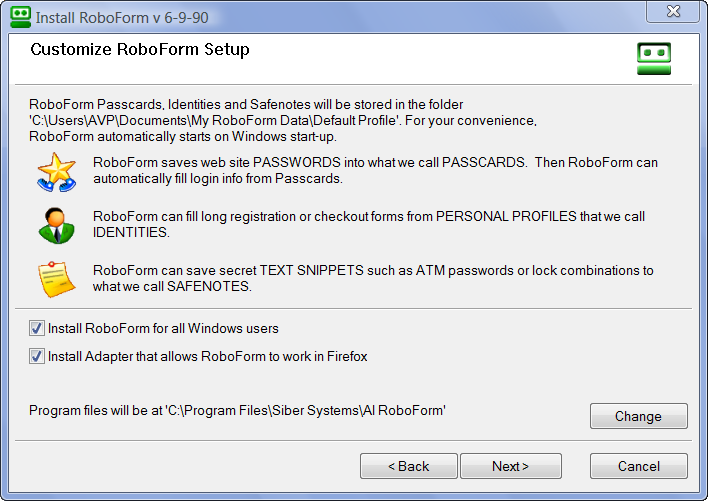Screen dimensions: 708x501
Task: Click the RoboForm icon in the title bar
Action: [x=20, y=17]
